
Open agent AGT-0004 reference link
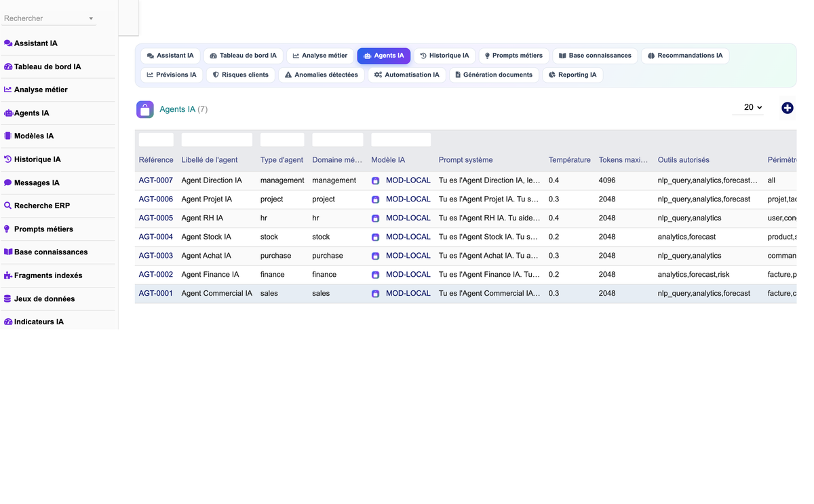pyautogui.click(x=156, y=237)
